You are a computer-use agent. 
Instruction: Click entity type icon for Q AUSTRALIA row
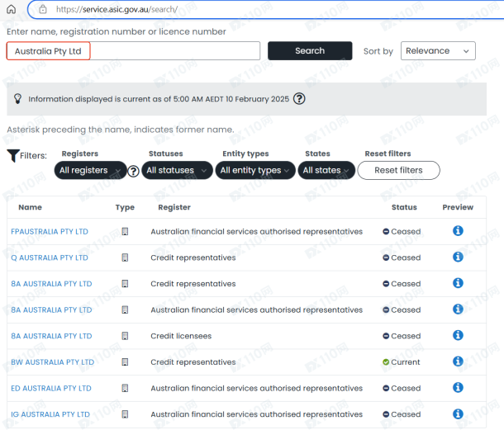(x=125, y=258)
